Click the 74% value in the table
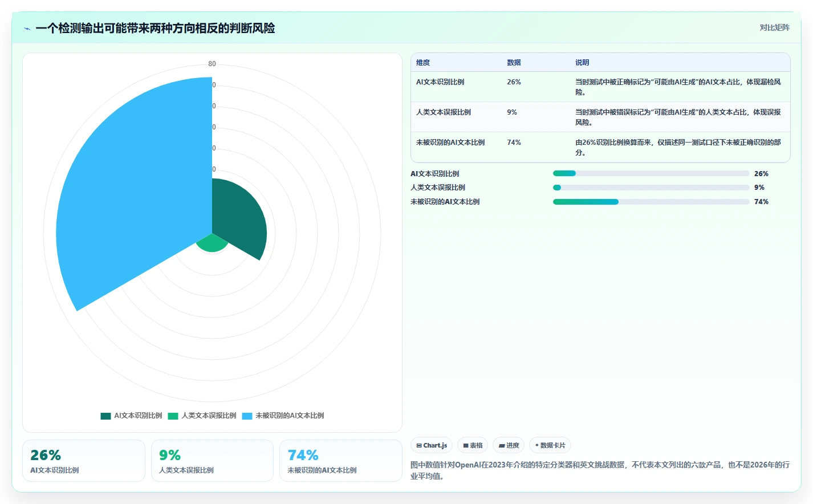813x504 pixels. click(x=514, y=143)
